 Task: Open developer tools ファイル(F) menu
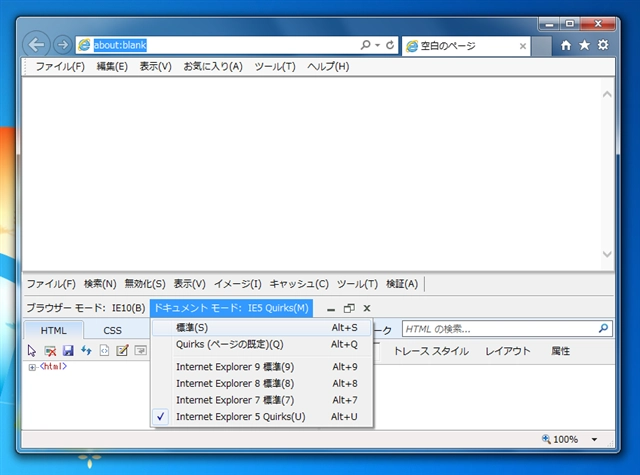point(51,284)
